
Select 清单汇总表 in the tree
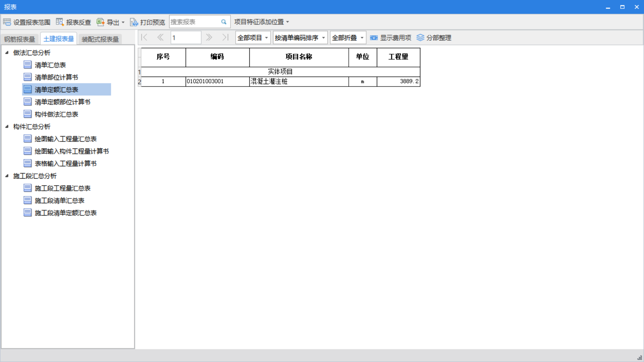50,65
